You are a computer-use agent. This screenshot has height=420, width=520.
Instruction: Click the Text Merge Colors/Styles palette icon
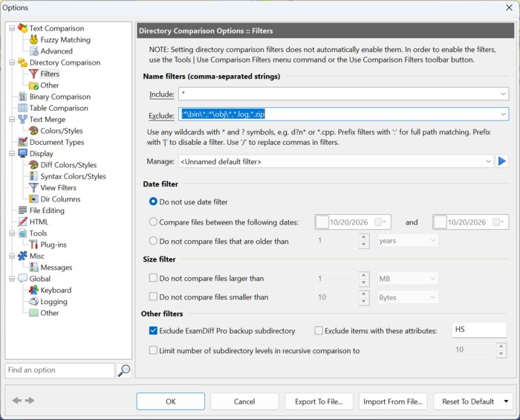[33, 131]
